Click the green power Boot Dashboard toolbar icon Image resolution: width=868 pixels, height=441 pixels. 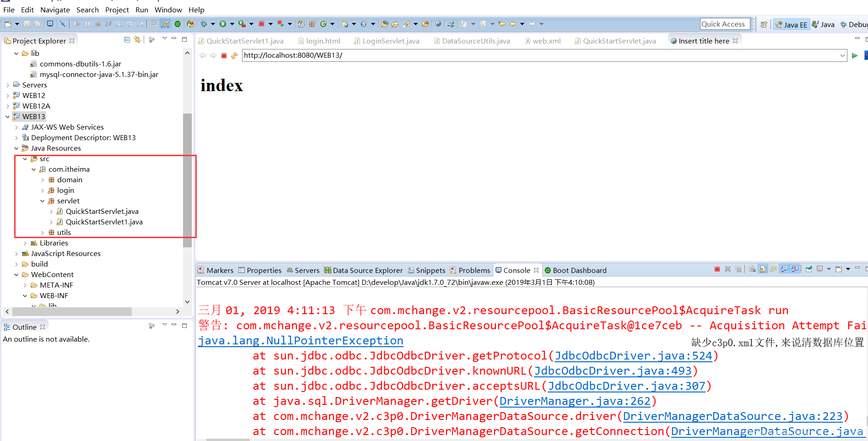click(178, 24)
